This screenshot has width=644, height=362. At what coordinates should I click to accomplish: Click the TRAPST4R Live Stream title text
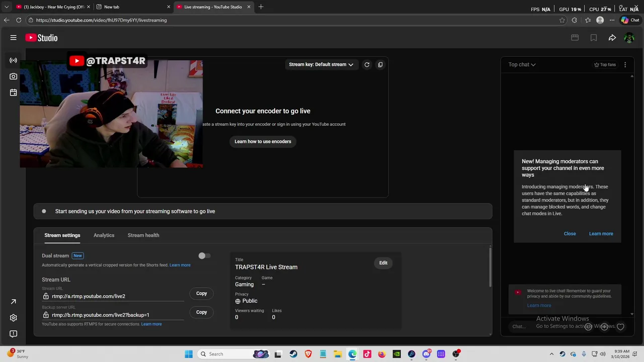tap(266, 267)
